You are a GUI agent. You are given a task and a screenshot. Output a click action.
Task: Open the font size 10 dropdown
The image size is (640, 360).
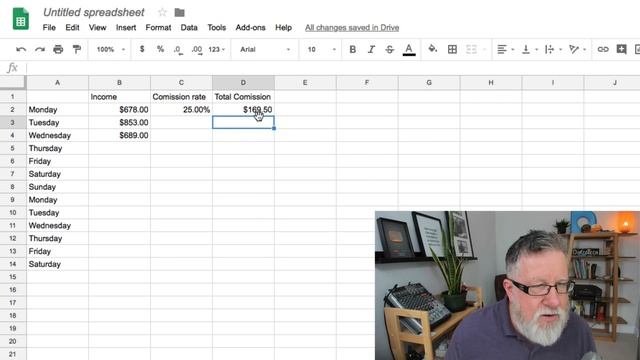click(322, 49)
